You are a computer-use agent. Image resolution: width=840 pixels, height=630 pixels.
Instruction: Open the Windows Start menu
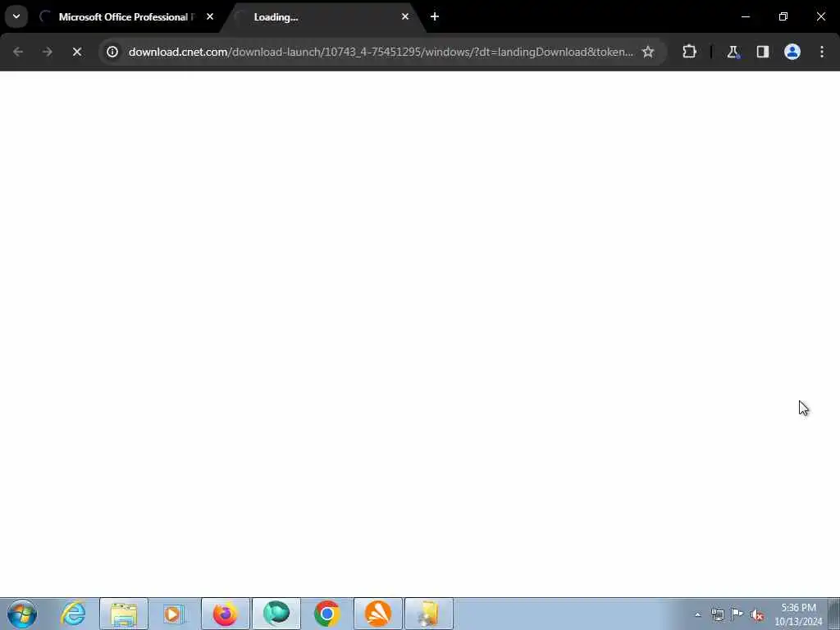tap(22, 614)
